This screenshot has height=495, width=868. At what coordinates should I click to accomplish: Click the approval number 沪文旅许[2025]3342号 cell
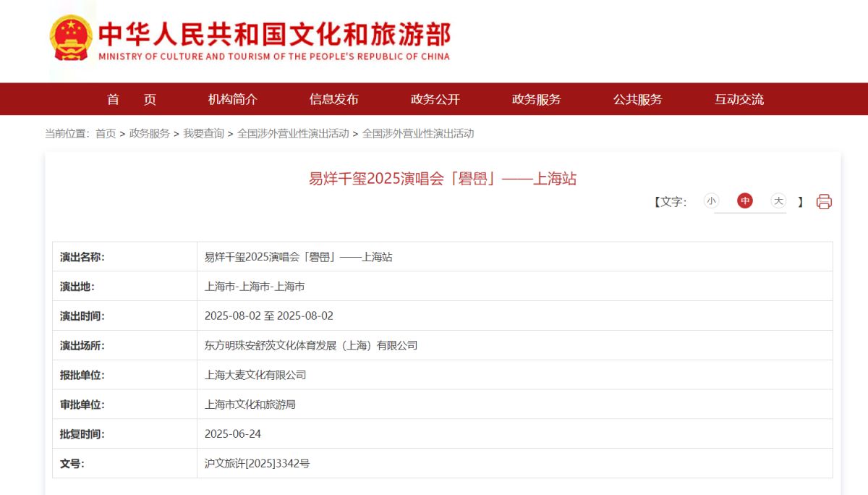tap(257, 464)
